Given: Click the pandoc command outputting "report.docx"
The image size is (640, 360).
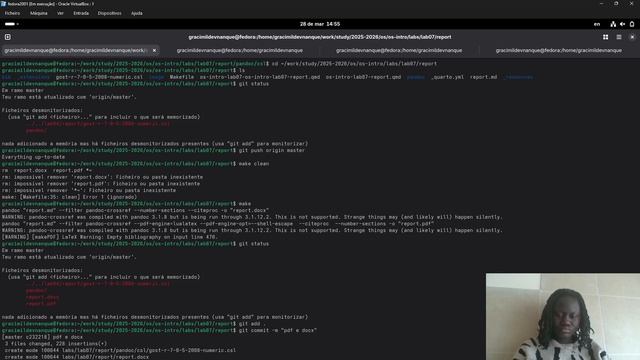Looking at the screenshot, I should click(135, 211).
